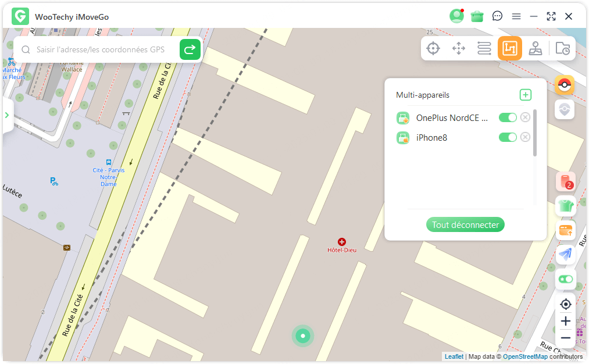Toggle off OnePlus NordCE device switch

508,117
